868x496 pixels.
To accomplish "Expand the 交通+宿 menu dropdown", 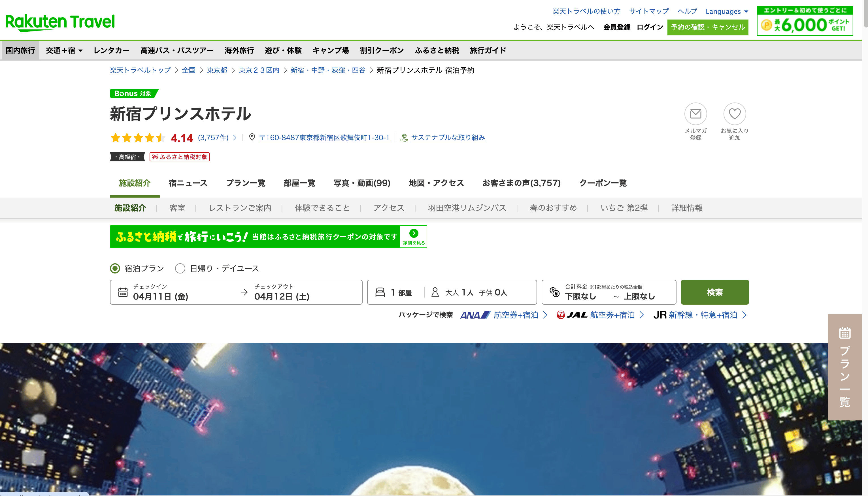I will (x=64, y=50).
